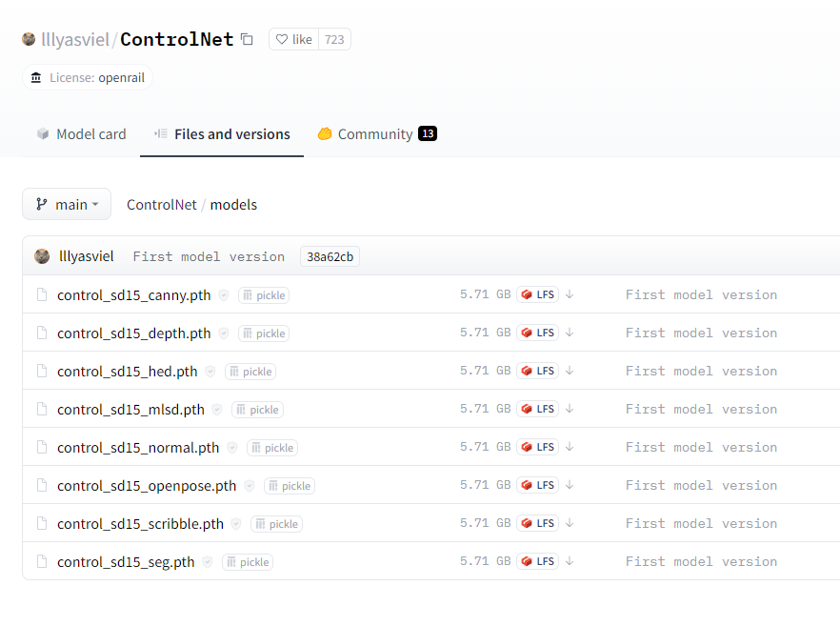Open lllyasviel avatar next to repo title
This screenshot has height=626, width=840.
29,39
